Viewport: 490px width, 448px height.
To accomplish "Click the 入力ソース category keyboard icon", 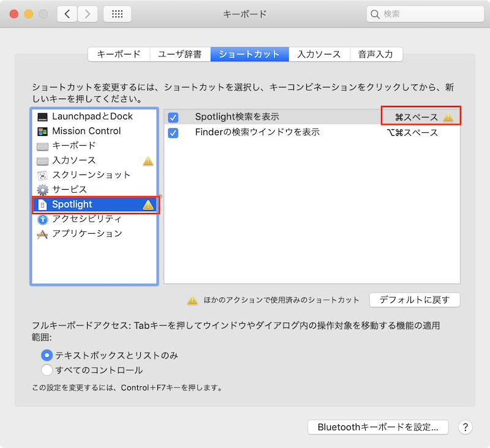I will pyautogui.click(x=42, y=161).
